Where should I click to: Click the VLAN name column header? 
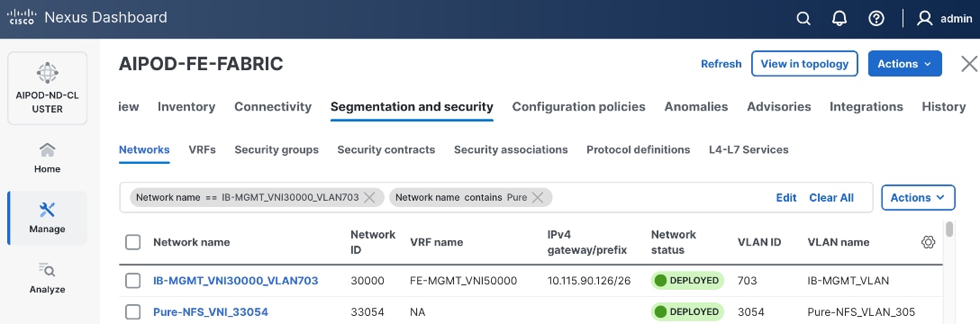tap(838, 242)
